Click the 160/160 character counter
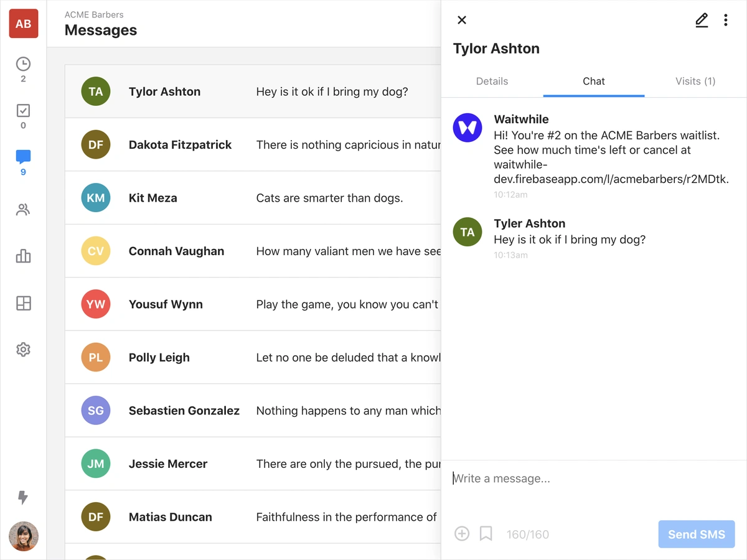747x560 pixels. click(528, 534)
